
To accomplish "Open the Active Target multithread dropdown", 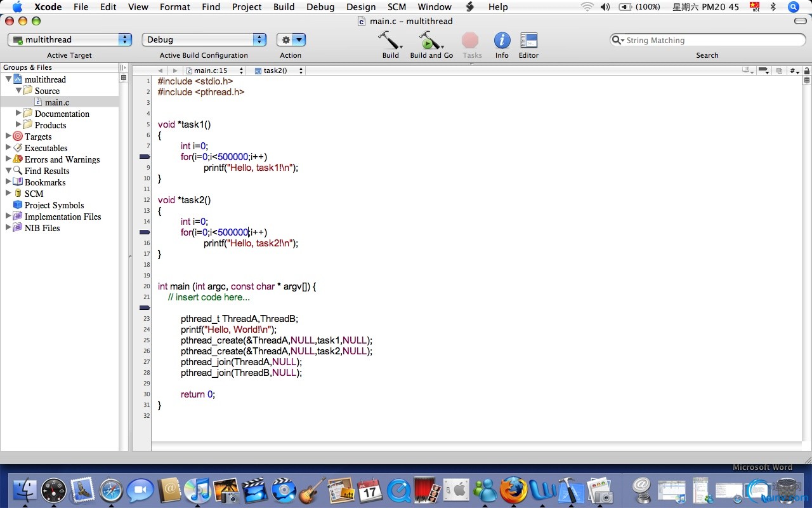I will [x=70, y=39].
